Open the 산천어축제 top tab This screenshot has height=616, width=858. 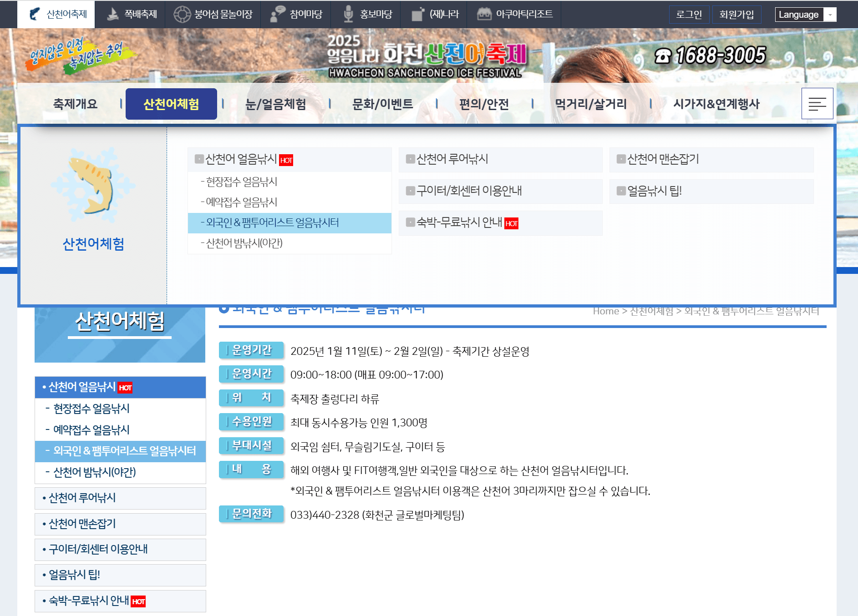(56, 14)
